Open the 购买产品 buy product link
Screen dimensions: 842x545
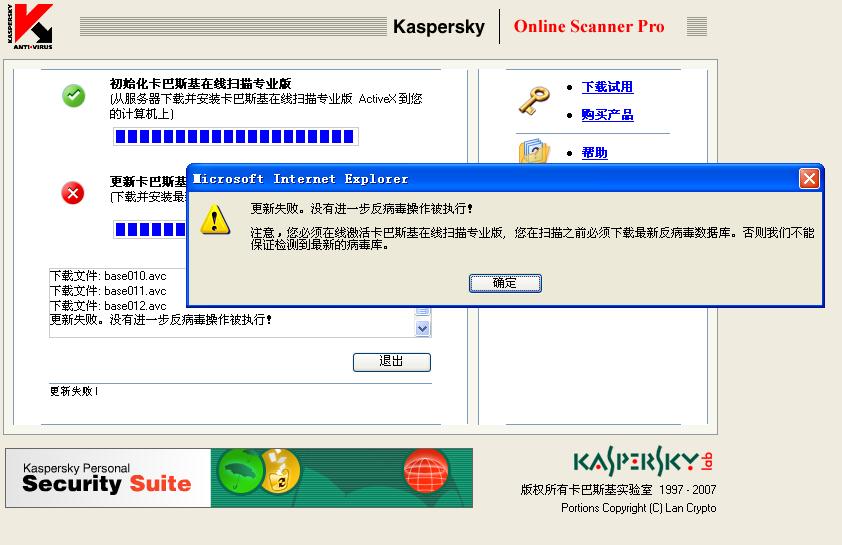pyautogui.click(x=607, y=115)
